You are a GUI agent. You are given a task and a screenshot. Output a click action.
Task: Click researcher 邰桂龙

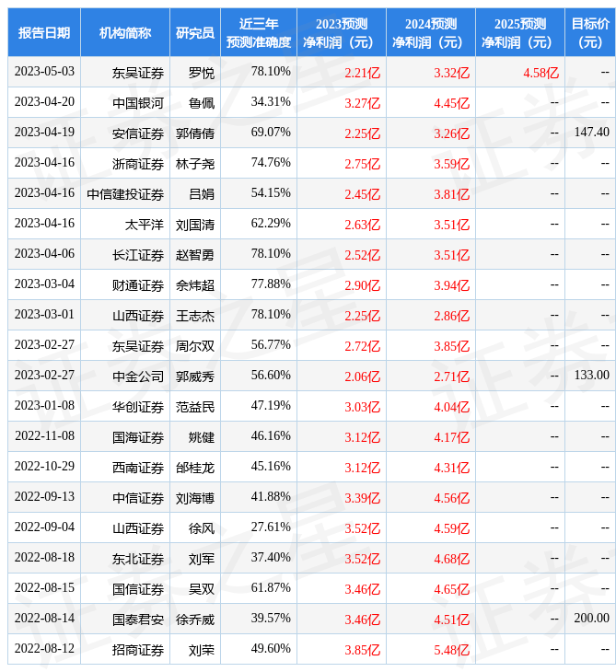(x=195, y=469)
